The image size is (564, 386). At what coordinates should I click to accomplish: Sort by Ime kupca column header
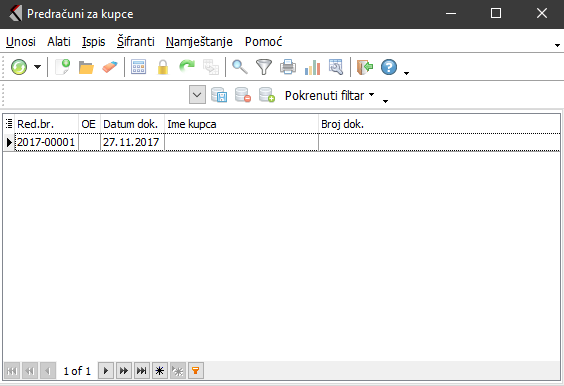241,124
